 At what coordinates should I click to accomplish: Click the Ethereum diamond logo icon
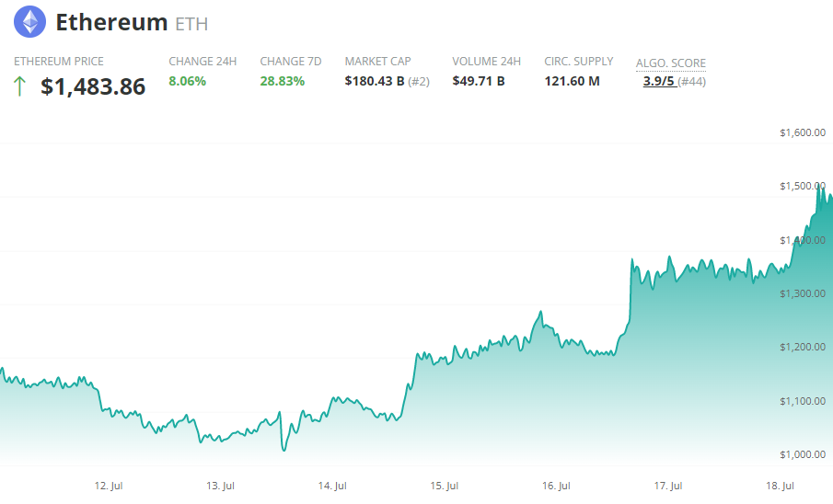(x=29, y=22)
